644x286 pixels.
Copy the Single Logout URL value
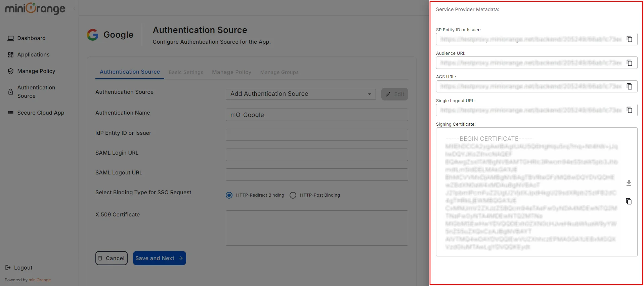[x=629, y=110]
